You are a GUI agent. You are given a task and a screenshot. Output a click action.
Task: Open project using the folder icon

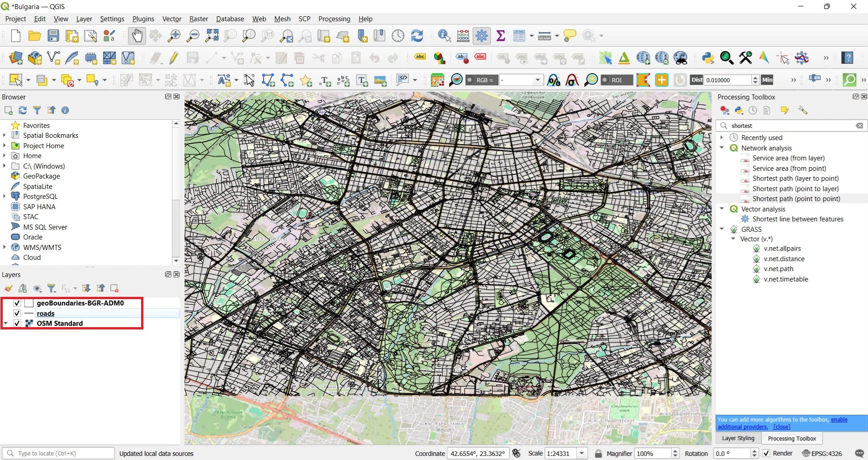[35, 36]
